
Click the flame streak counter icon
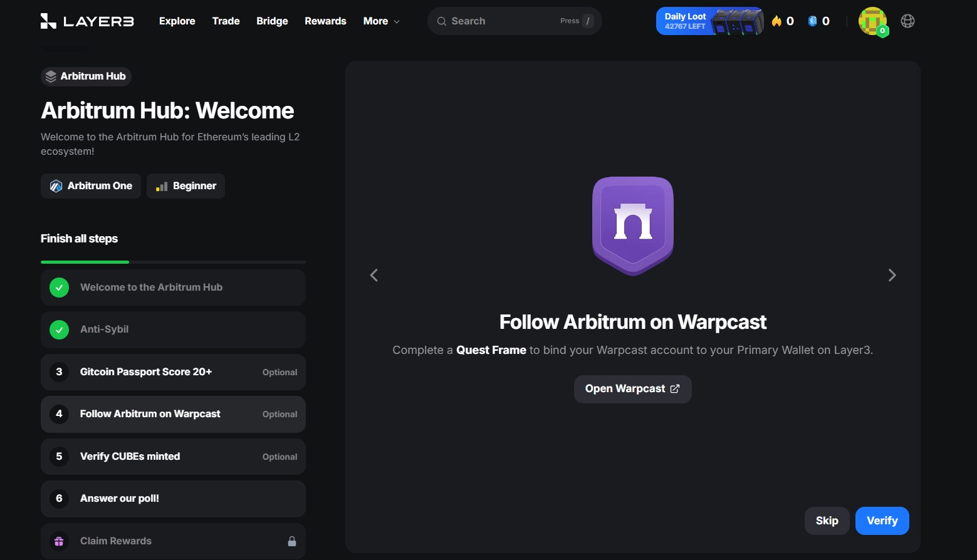pyautogui.click(x=777, y=21)
